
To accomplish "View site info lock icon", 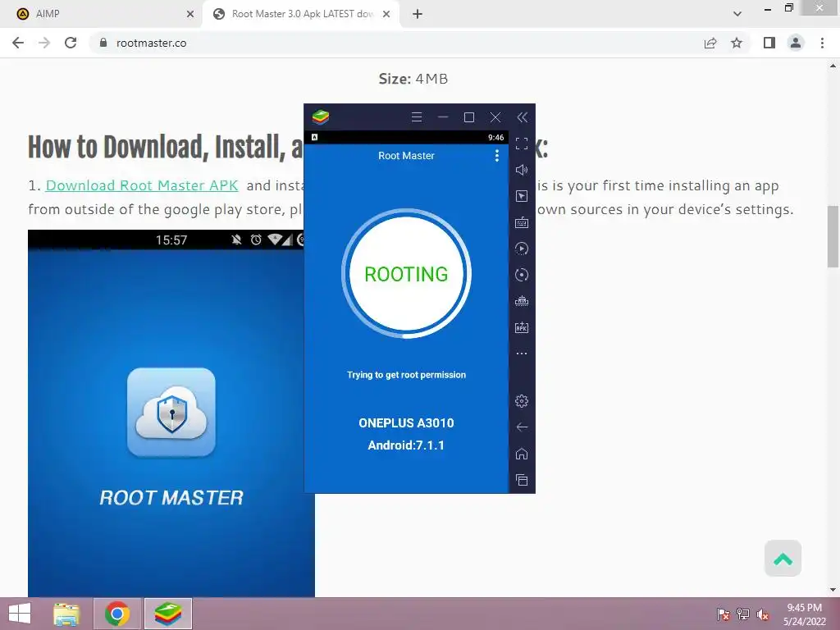I will click(103, 43).
